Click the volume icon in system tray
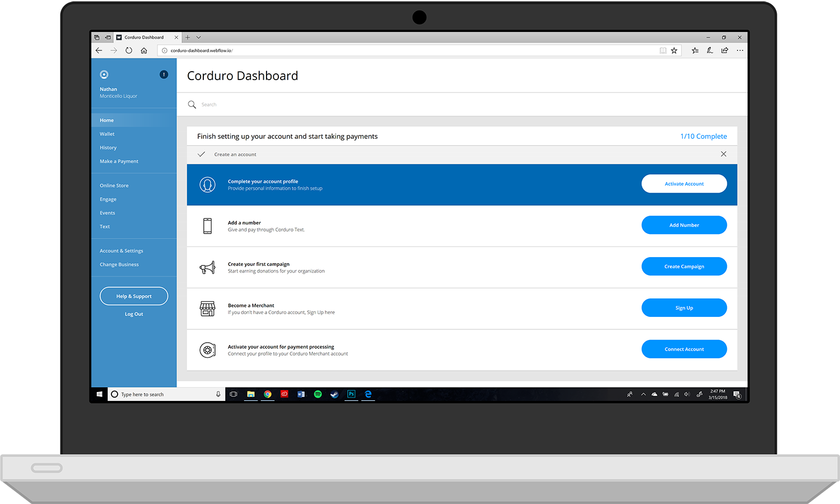Screen dimensions: 840x504 [x=687, y=394]
